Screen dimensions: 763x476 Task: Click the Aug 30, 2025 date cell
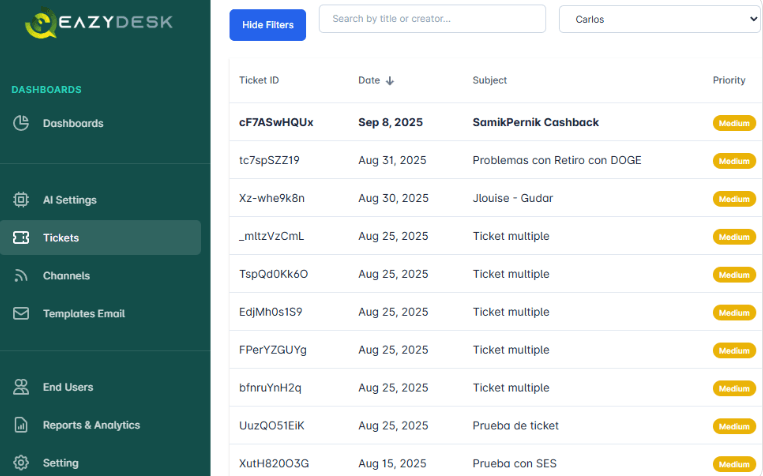[x=393, y=198]
